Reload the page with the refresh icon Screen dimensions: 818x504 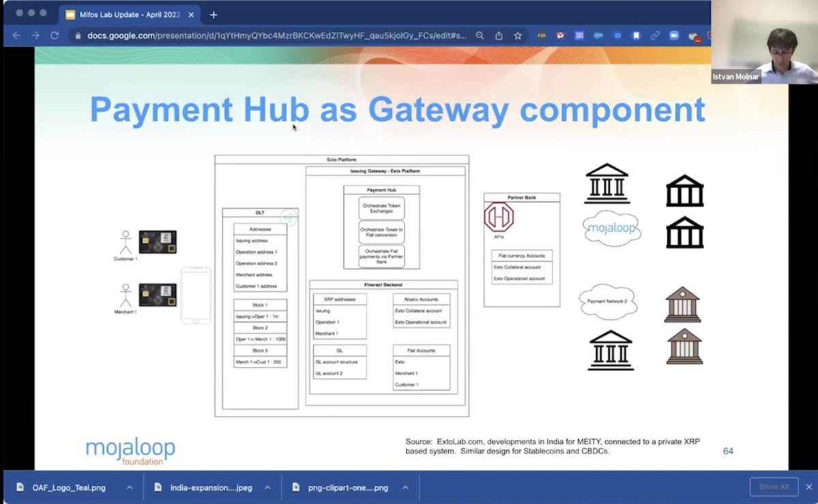55,35
